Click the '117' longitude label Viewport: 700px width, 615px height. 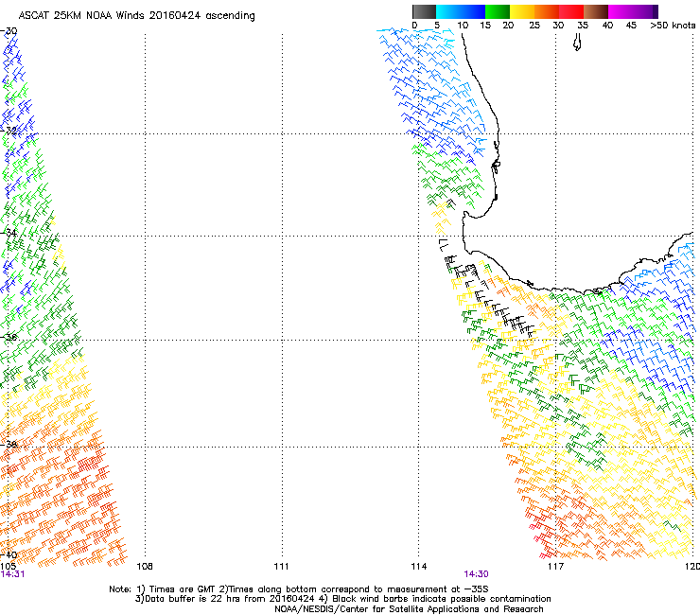(555, 567)
